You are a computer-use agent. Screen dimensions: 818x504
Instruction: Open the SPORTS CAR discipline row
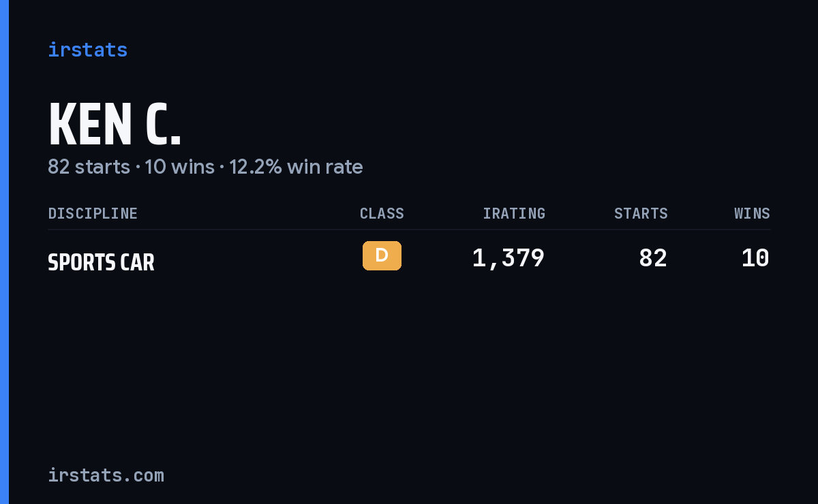point(409,259)
